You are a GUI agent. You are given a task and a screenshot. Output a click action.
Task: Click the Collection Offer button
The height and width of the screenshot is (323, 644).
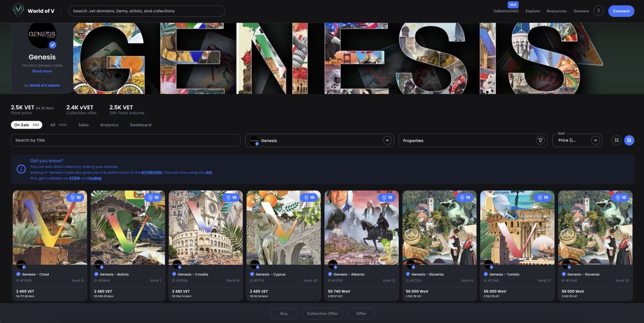pos(323,313)
